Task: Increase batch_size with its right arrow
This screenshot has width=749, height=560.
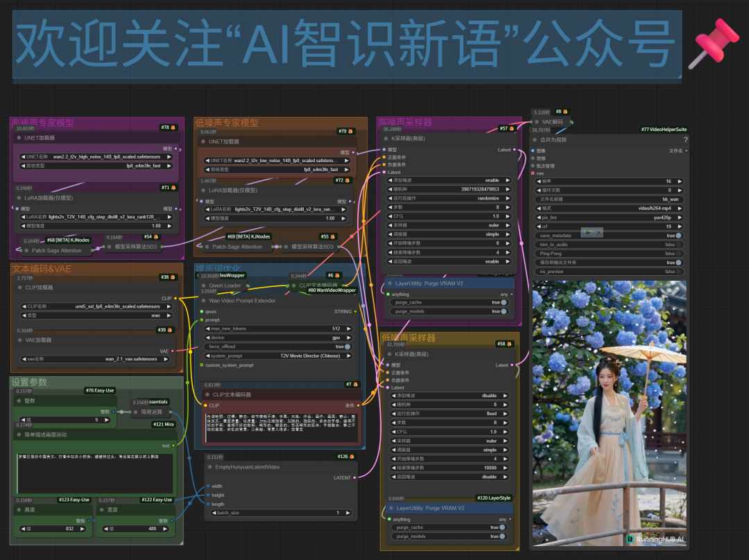Action: pyautogui.click(x=347, y=513)
